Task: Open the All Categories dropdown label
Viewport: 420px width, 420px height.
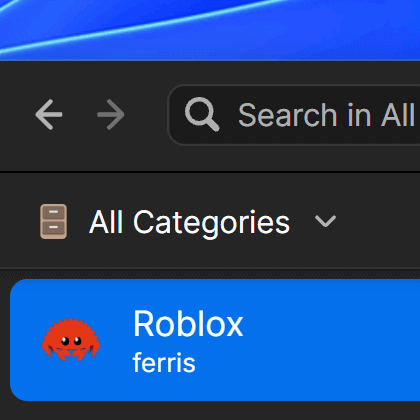Action: 189,222
